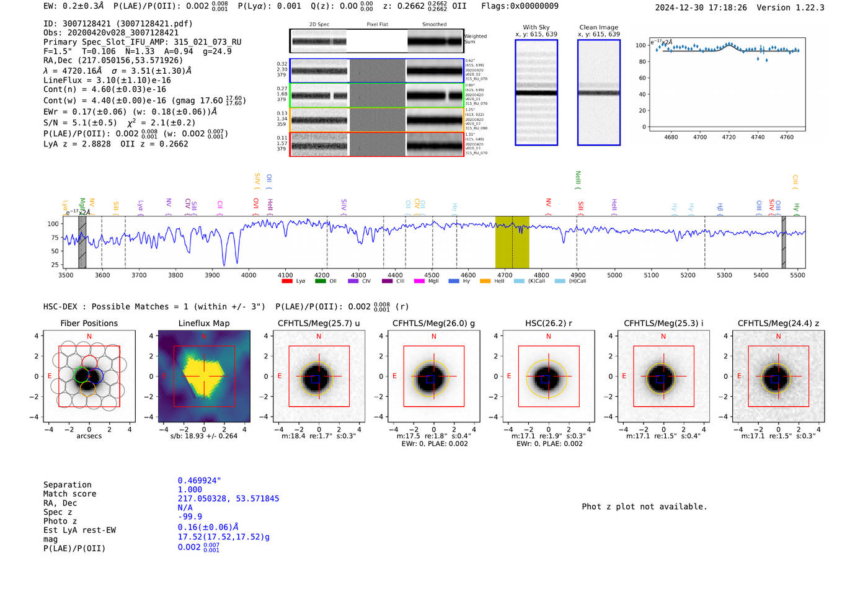
Task: Click the red OVI line label
Action: coord(255,207)
